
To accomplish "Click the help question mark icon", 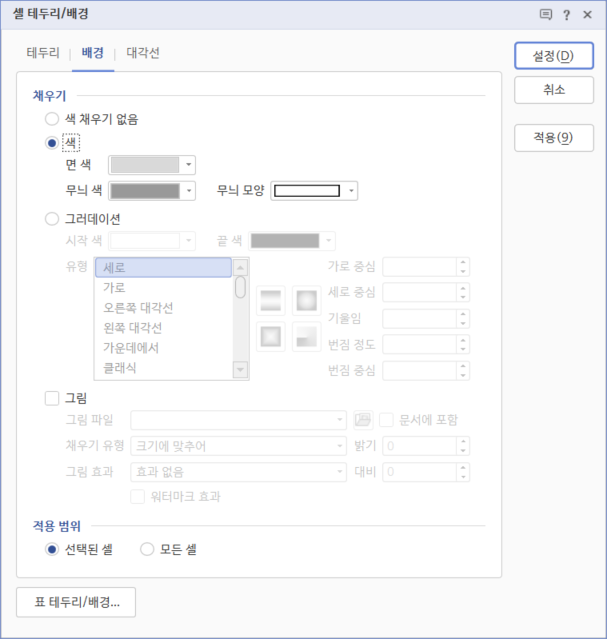I will [x=566, y=15].
